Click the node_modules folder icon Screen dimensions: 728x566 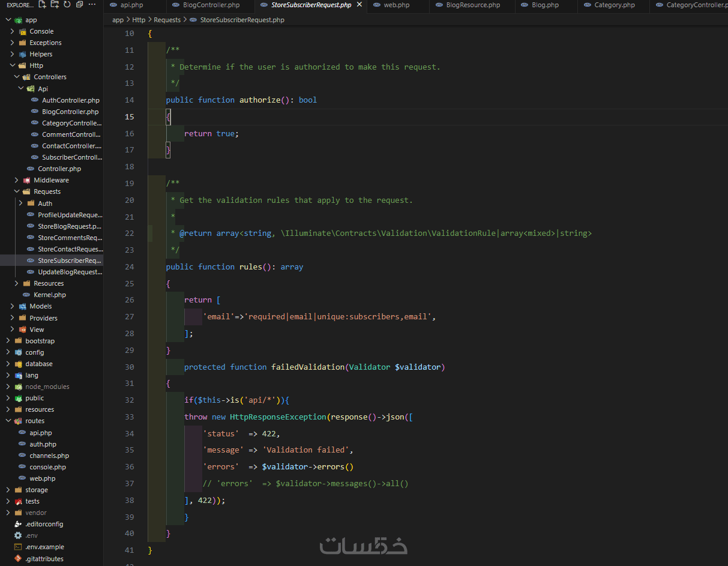pos(19,387)
